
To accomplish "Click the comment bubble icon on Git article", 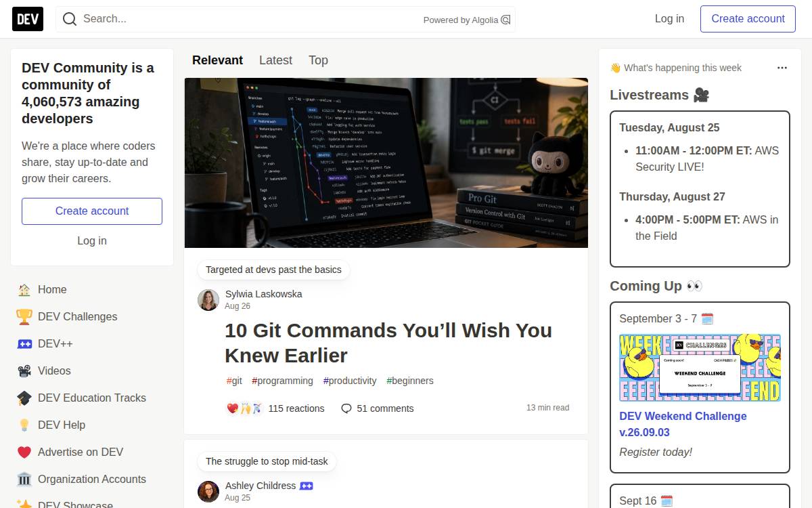I will (346, 408).
